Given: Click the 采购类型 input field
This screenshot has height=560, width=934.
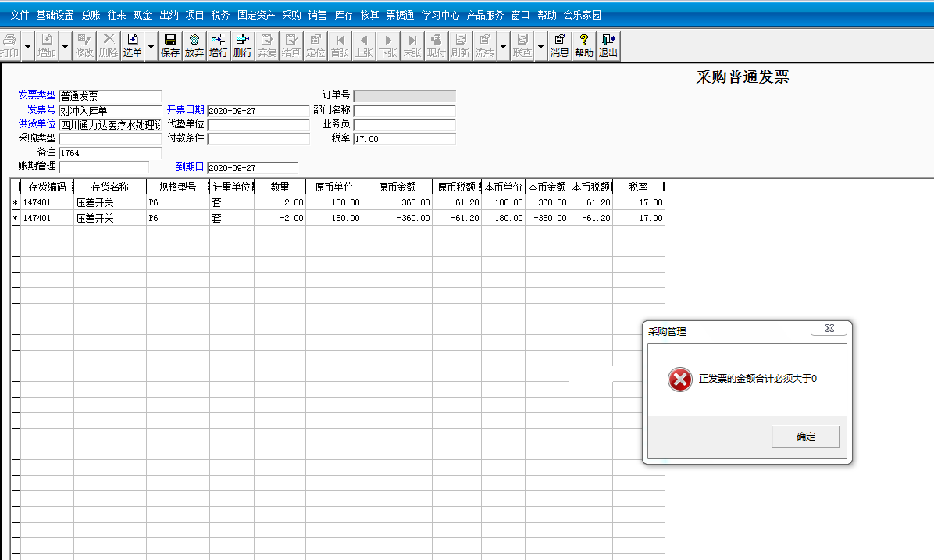Looking at the screenshot, I should click(x=110, y=139).
